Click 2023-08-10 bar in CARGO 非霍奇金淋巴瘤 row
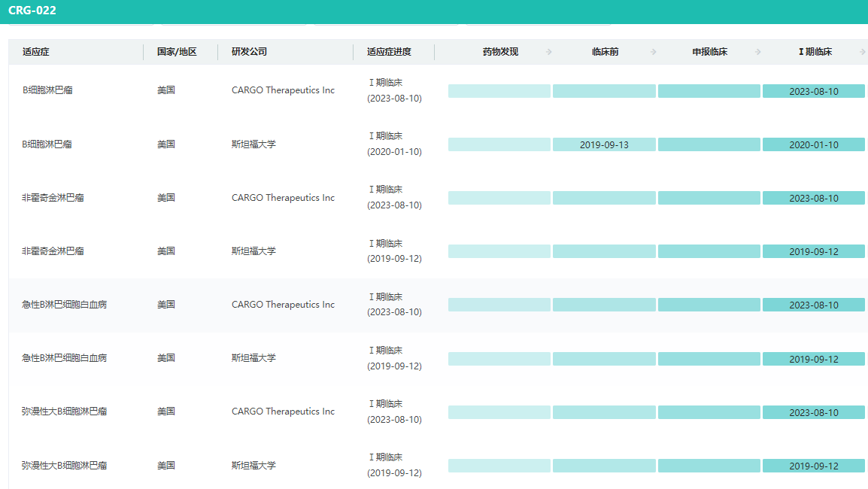Viewport: 868px width, 489px height. click(814, 198)
